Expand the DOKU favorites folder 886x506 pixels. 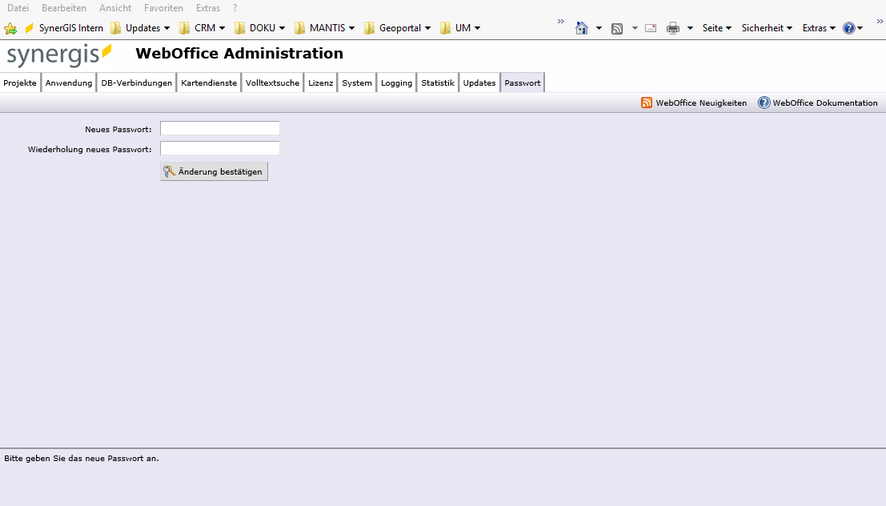[260, 28]
